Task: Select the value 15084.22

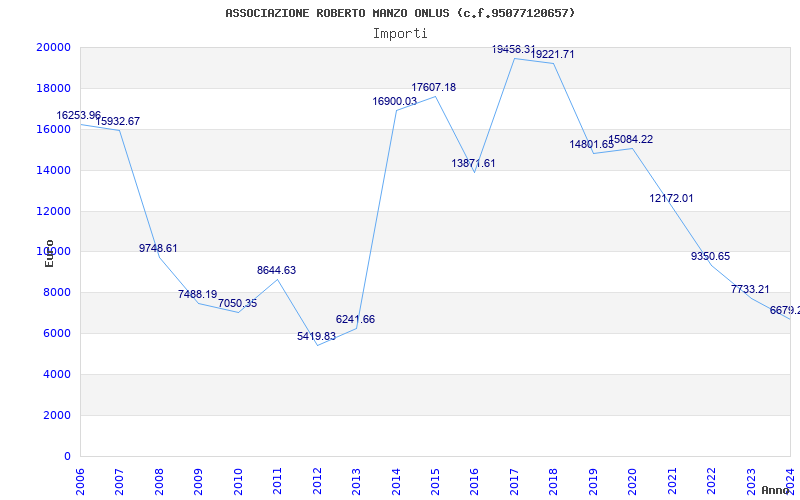Action: [631, 140]
